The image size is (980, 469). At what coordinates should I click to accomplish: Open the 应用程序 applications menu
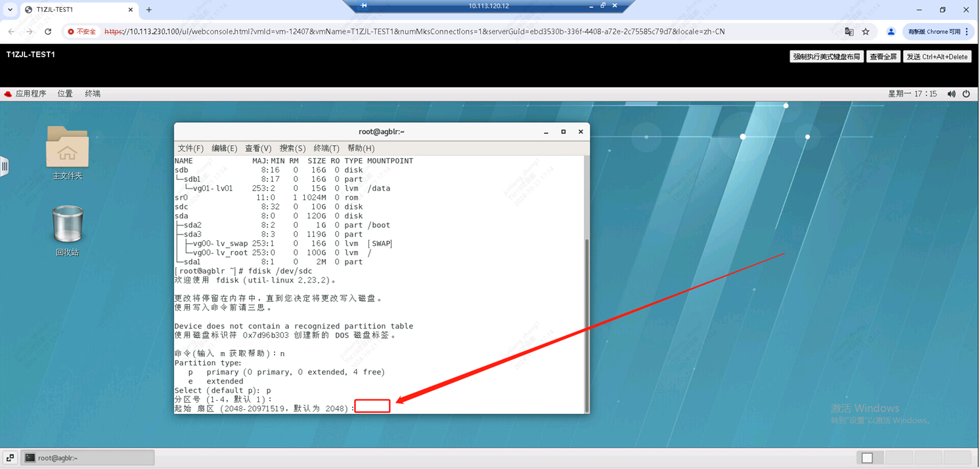pos(26,94)
